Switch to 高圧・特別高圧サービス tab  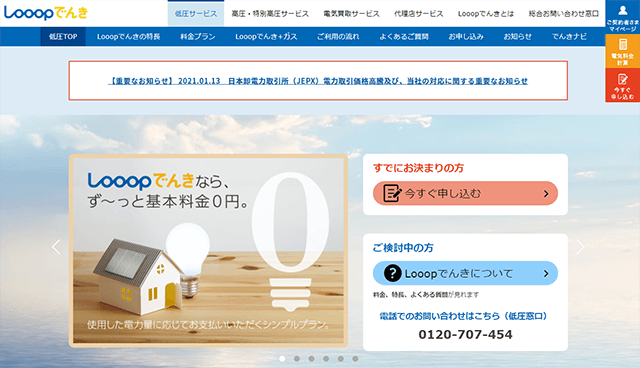(270, 14)
